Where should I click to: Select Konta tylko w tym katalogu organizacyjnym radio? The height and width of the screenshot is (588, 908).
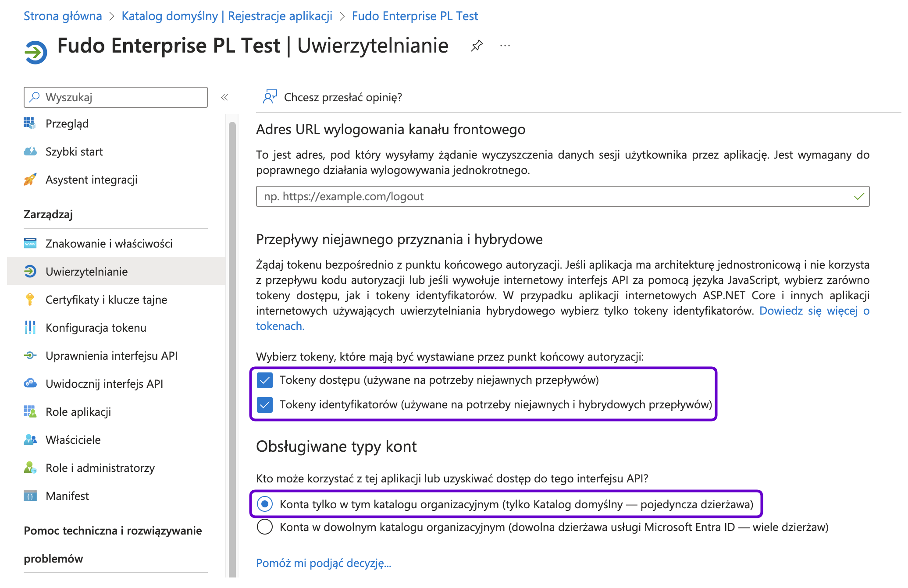[x=265, y=504]
